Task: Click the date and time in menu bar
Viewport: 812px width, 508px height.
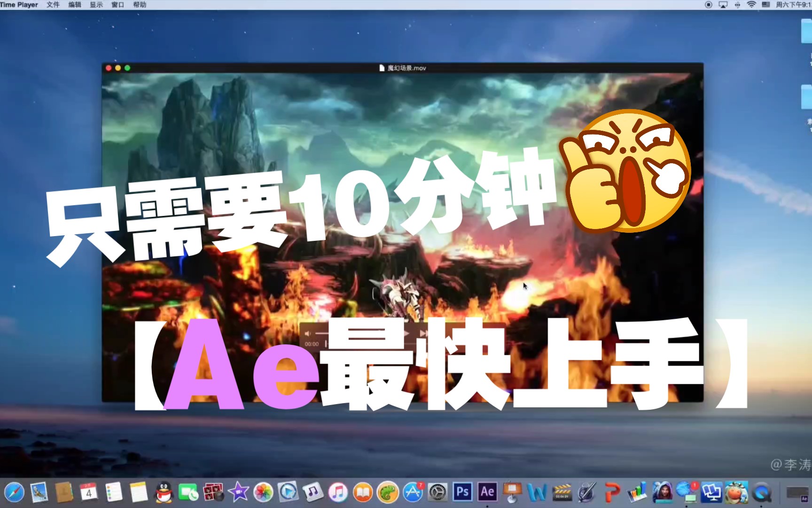Action: pyautogui.click(x=794, y=5)
